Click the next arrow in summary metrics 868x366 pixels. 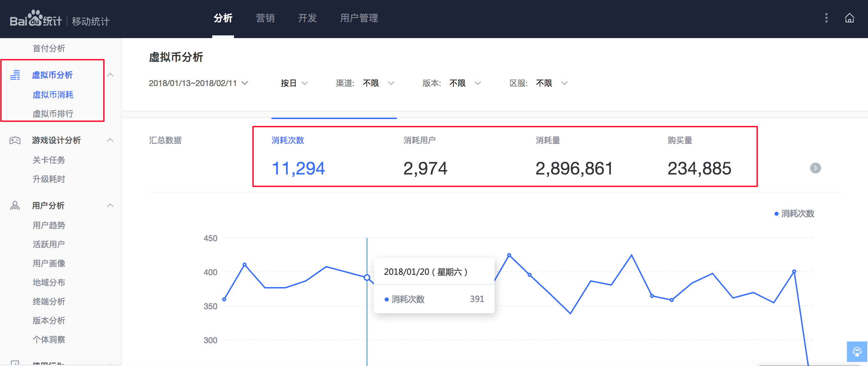[x=815, y=168]
